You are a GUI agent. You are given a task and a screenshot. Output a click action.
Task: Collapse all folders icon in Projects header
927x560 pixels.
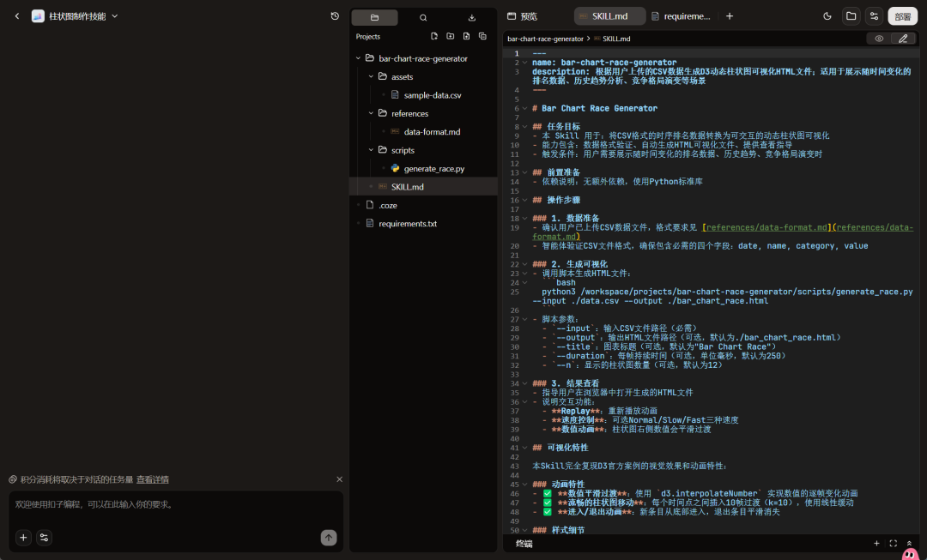coord(482,36)
